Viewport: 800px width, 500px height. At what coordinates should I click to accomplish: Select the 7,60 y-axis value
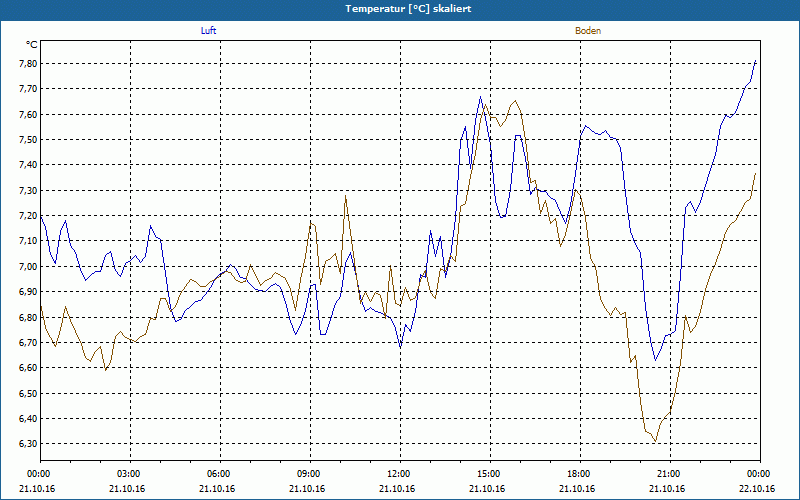28,114
